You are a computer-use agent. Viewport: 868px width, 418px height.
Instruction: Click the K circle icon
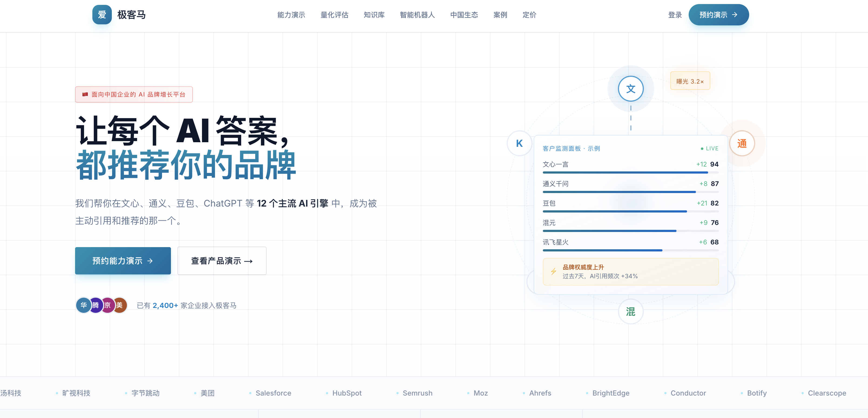click(519, 143)
